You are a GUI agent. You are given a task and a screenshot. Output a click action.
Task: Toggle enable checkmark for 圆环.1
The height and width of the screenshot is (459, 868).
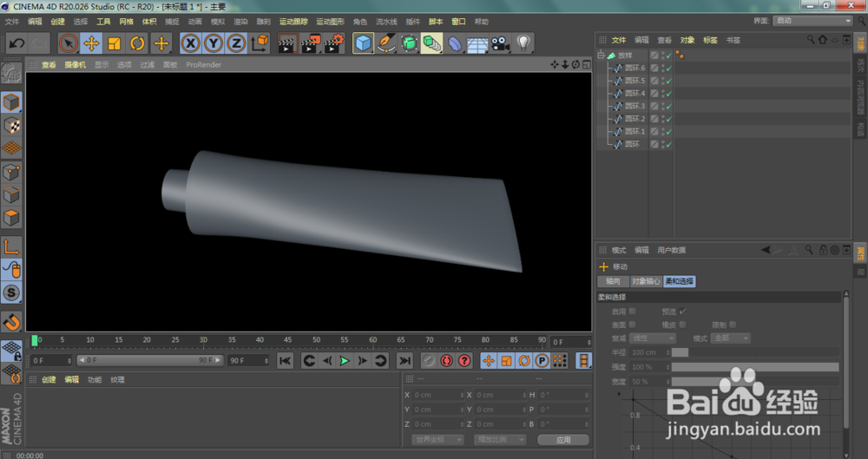click(x=668, y=132)
